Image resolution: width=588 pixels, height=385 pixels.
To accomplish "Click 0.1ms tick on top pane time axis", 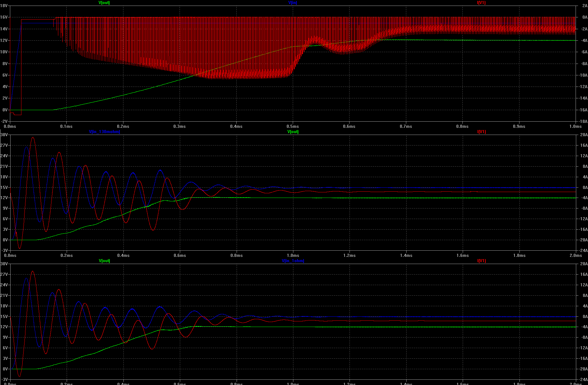I will (x=66, y=127).
